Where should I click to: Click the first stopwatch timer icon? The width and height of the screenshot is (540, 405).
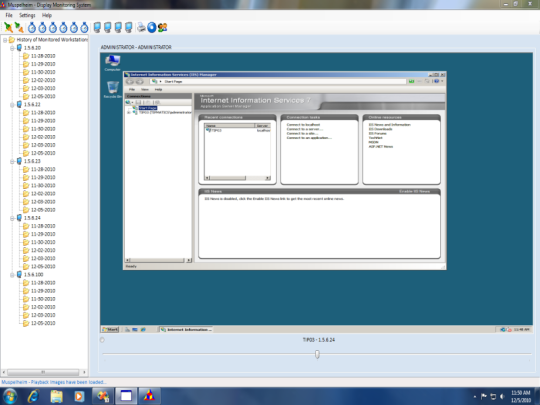pyautogui.click(x=32, y=27)
